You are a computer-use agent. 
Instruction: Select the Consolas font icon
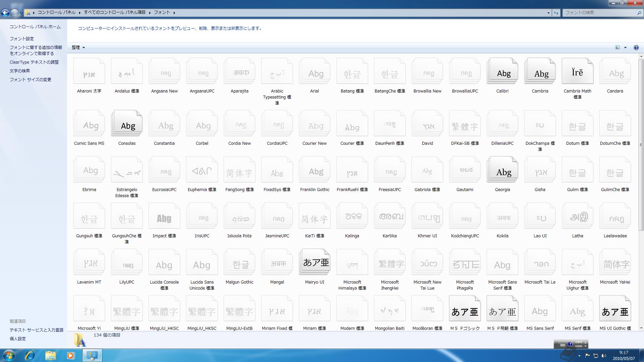(x=127, y=123)
